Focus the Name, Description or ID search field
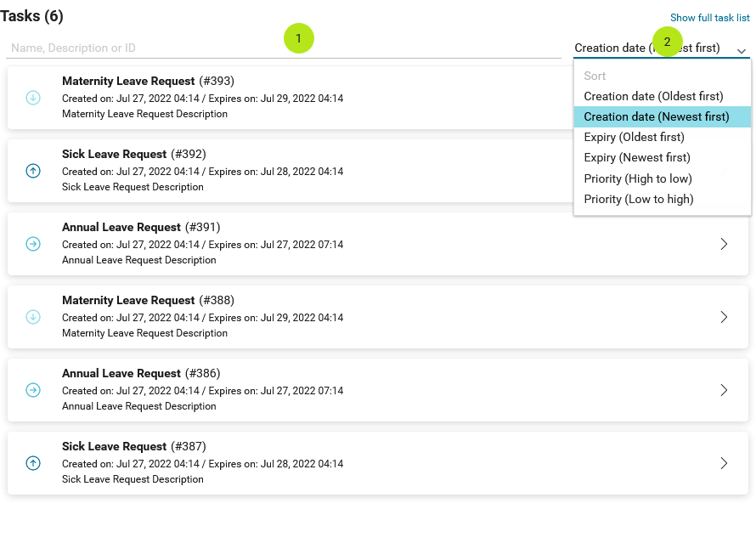The height and width of the screenshot is (543, 756). click(x=284, y=48)
